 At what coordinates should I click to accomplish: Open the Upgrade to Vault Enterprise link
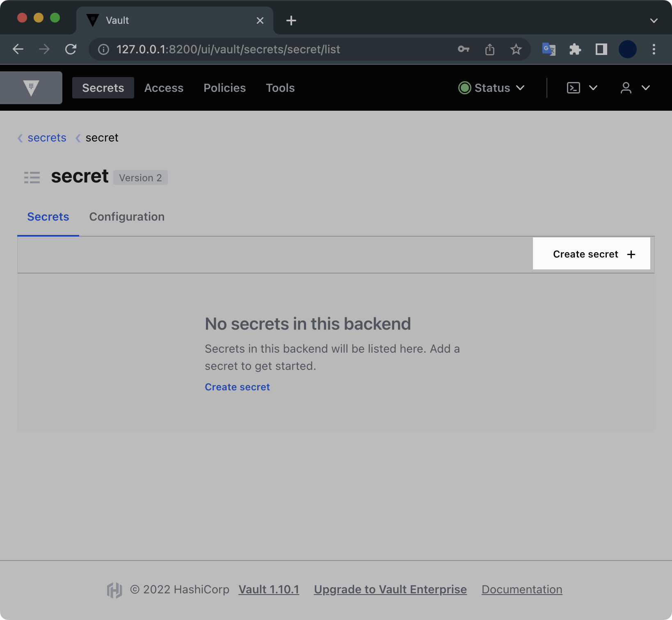click(x=390, y=589)
